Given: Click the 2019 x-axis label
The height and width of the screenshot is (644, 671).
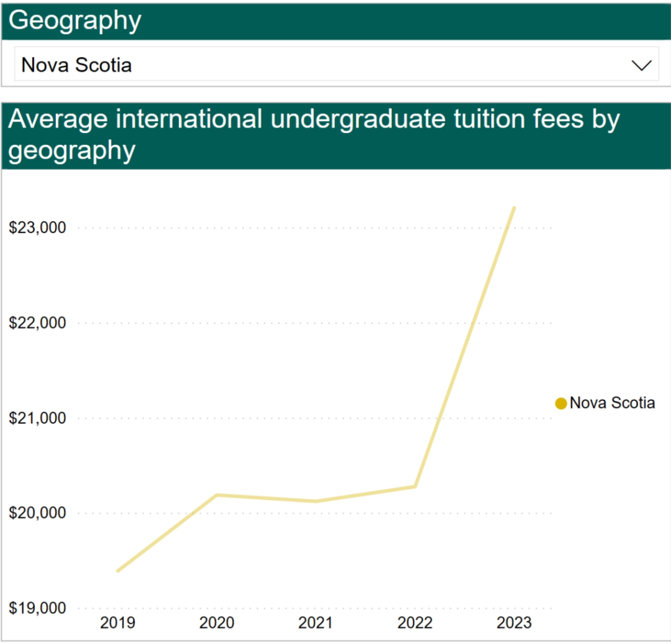Looking at the screenshot, I should (117, 623).
